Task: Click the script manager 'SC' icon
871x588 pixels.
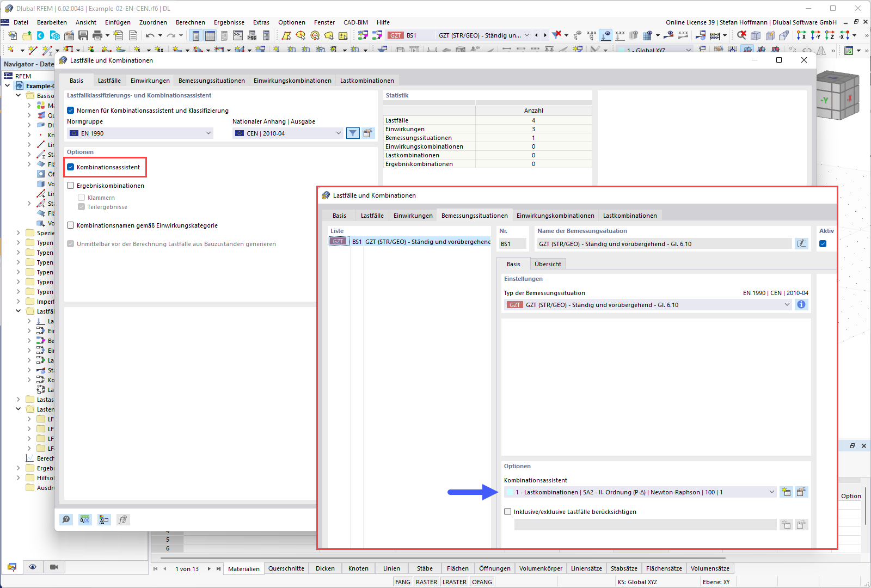Action: point(252,35)
